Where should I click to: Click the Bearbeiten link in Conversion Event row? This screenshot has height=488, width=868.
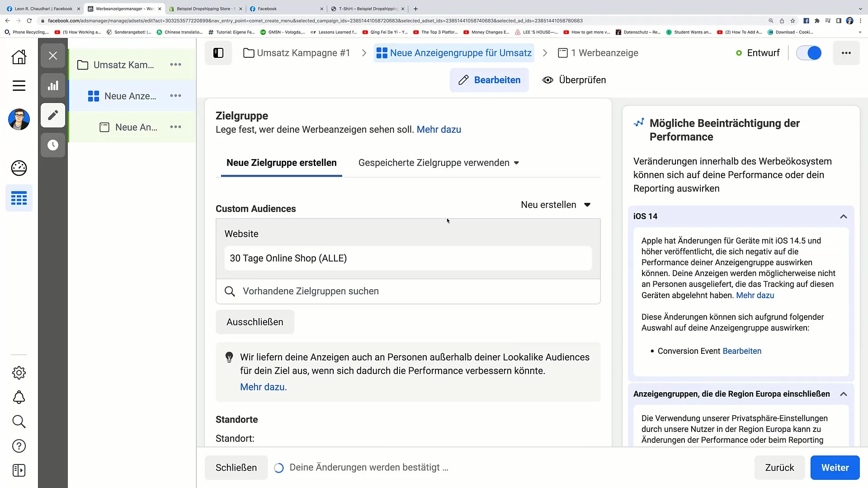click(x=741, y=351)
